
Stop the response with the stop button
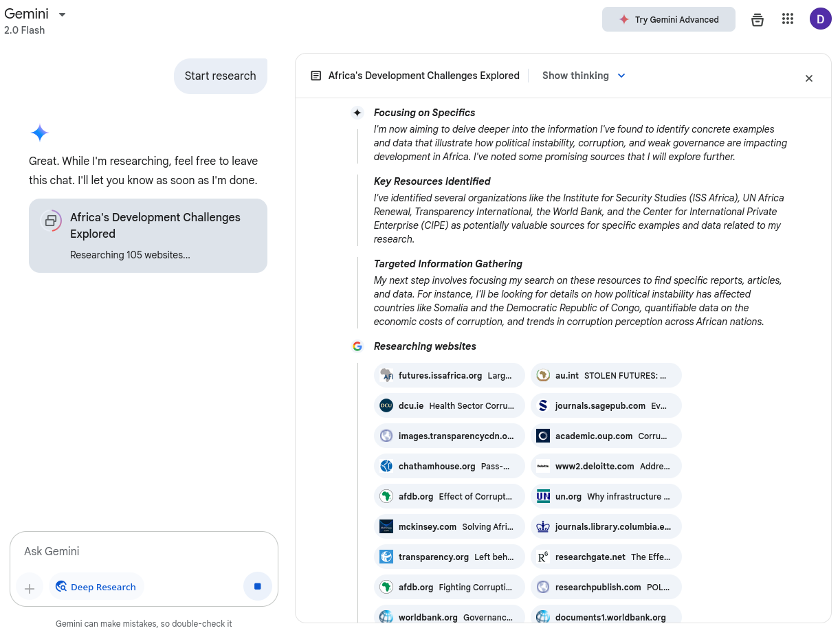(258, 586)
